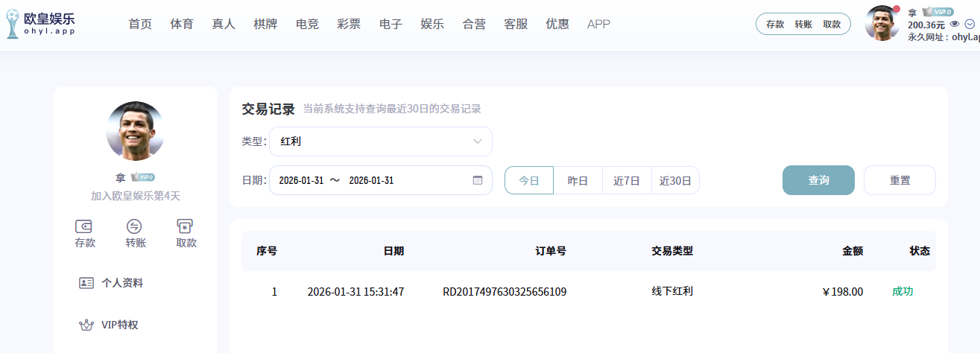
Task: Toggle balance visibility eye icon
Action: pos(955,24)
